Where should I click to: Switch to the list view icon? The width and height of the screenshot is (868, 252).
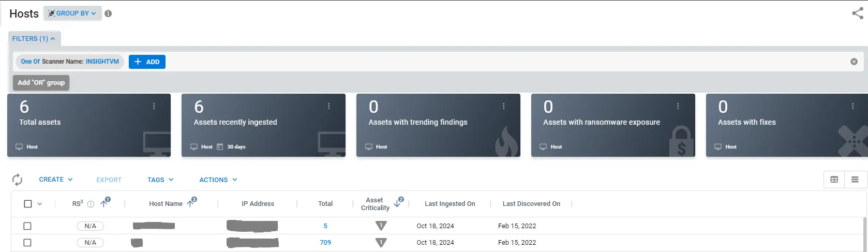[x=855, y=180]
